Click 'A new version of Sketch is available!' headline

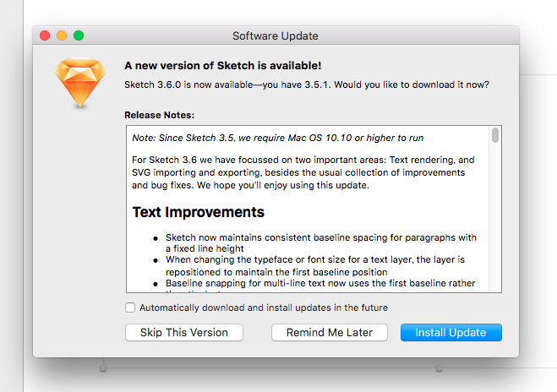click(x=222, y=65)
